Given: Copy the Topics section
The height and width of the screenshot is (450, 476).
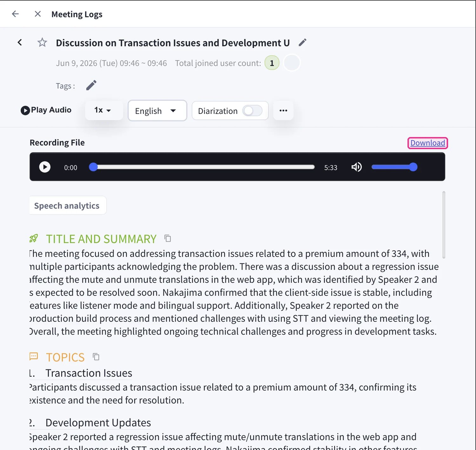Looking at the screenshot, I should point(96,357).
